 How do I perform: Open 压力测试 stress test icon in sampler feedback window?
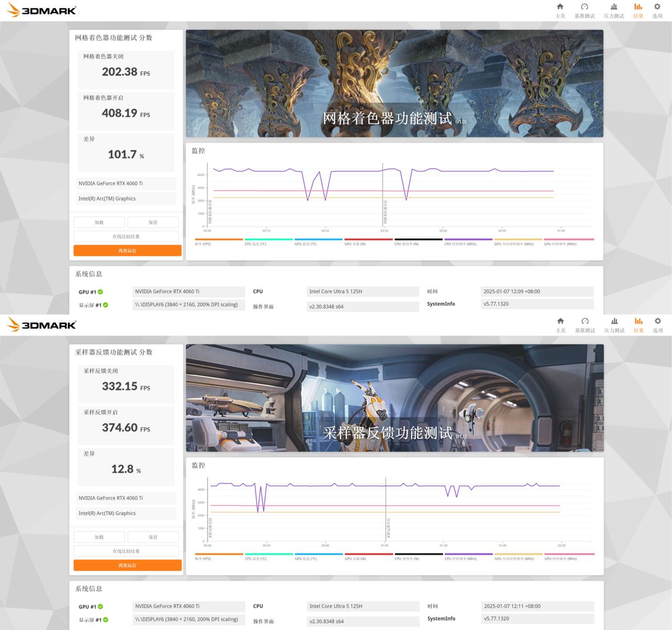point(614,325)
